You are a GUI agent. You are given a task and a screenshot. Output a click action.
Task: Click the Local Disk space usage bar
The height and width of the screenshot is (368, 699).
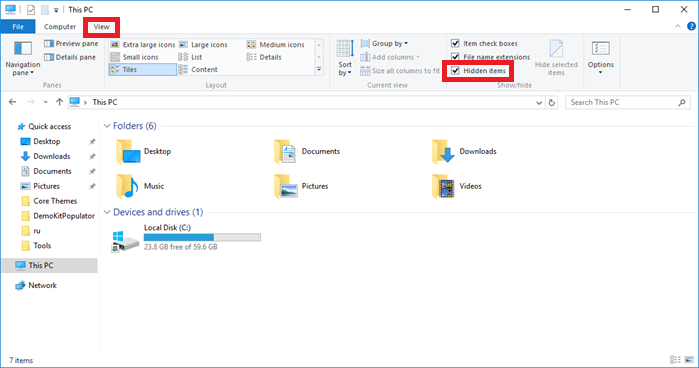coord(202,237)
